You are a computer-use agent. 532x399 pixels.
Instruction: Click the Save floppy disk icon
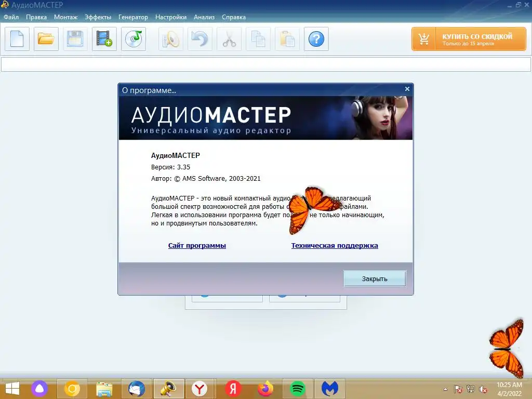pyautogui.click(x=75, y=39)
